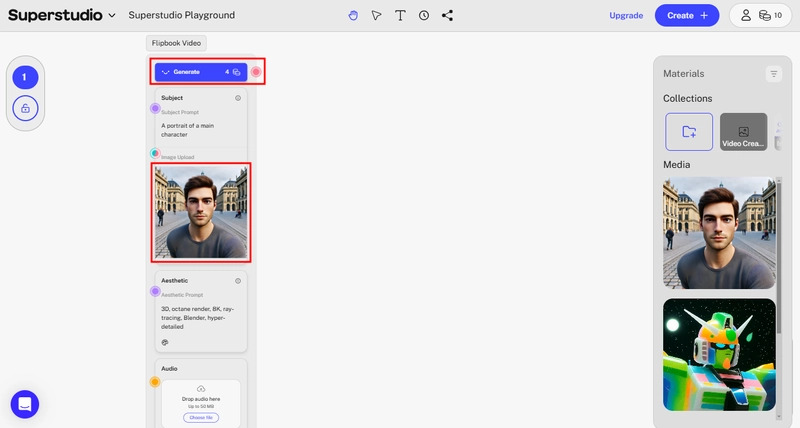Open the Video Creation collection

pos(743,132)
